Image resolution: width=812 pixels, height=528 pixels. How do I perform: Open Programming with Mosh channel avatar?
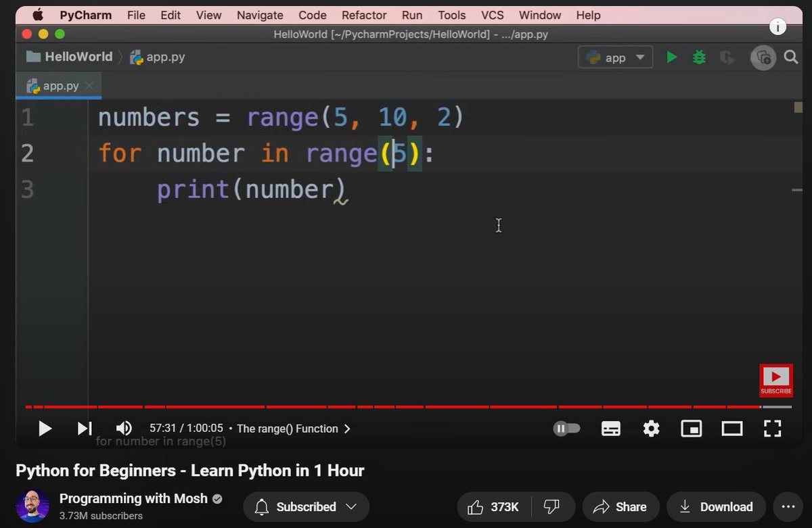pyautogui.click(x=32, y=506)
